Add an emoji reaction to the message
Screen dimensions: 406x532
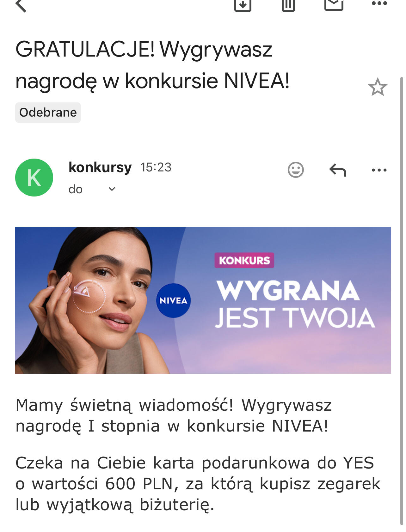click(296, 170)
